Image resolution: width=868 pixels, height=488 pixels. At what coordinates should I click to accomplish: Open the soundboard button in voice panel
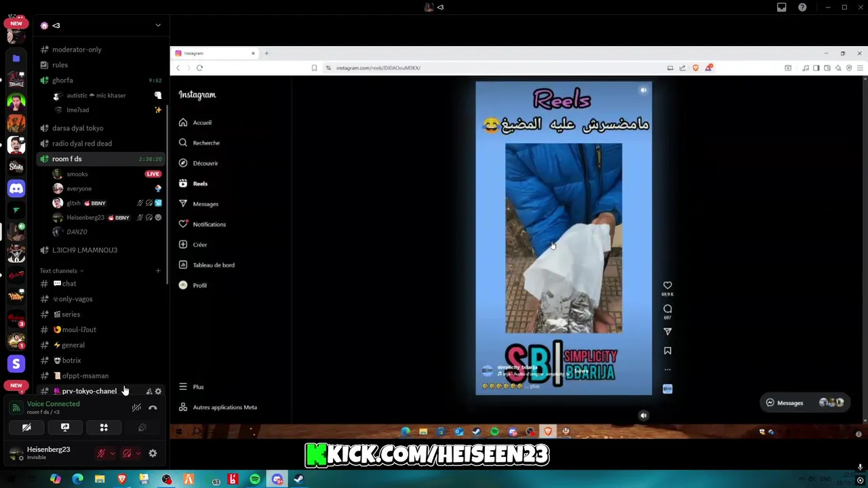pyautogui.click(x=142, y=428)
